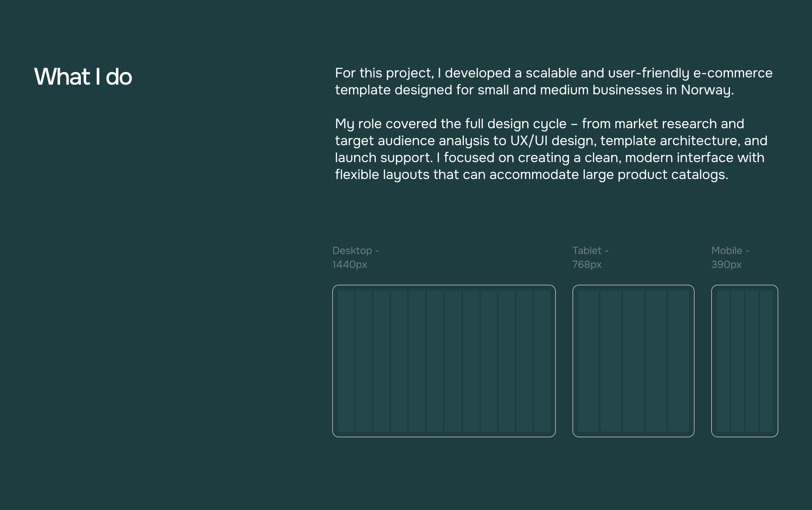
Task: Select the last column of the mobile grid
Action: 766,361
